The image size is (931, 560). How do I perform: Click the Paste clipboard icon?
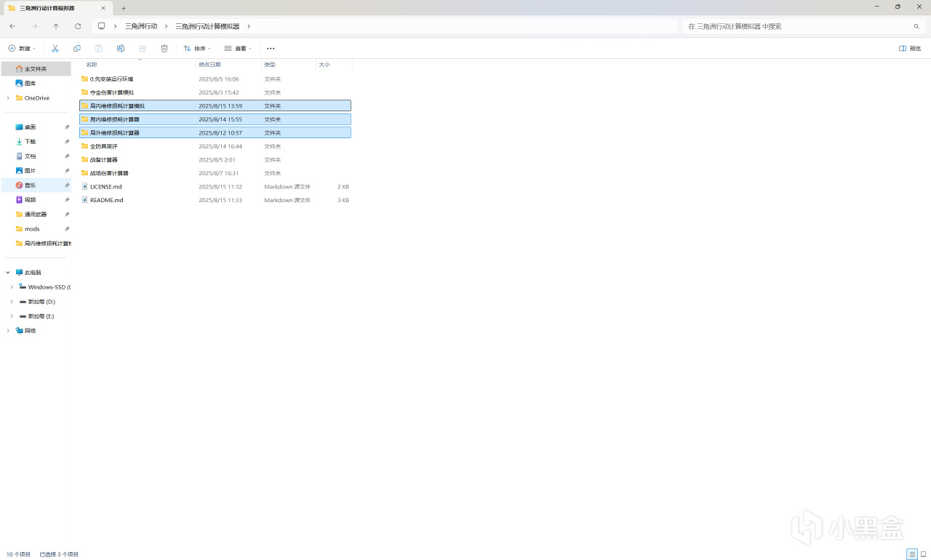coord(99,49)
